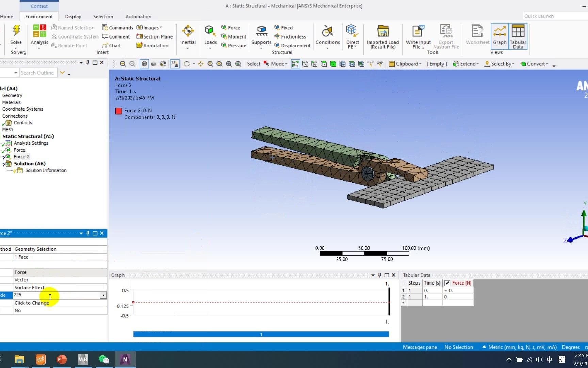Viewport: 588px width, 368px height.
Task: Add a Comment
Action: coord(116,36)
